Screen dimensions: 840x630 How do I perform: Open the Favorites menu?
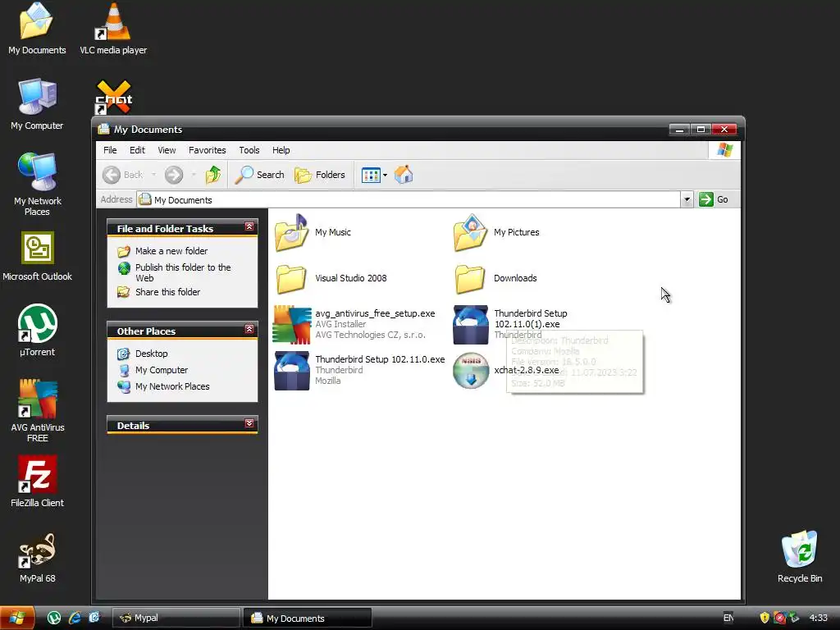pos(208,151)
